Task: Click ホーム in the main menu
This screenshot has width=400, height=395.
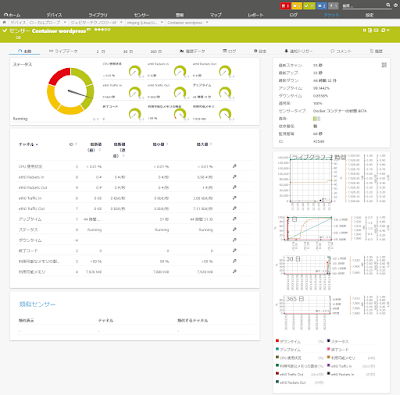Action: pyautogui.click(x=12, y=15)
